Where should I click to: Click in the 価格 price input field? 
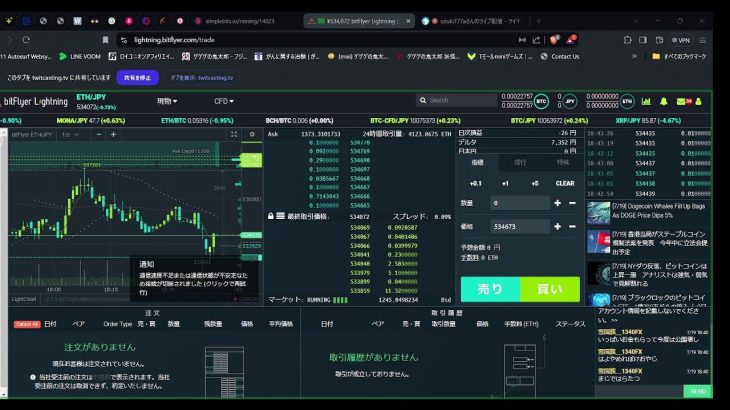point(520,226)
